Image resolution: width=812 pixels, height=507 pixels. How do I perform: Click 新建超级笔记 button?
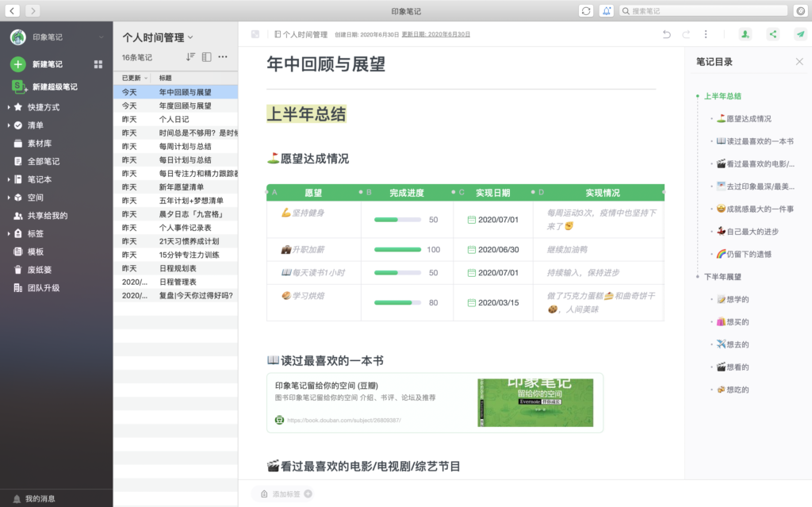point(44,86)
